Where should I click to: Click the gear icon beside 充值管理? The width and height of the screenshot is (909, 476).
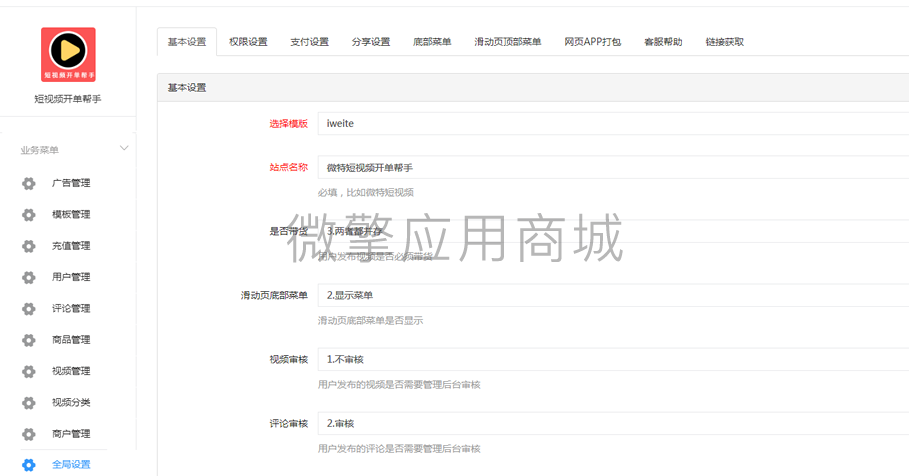coord(28,246)
